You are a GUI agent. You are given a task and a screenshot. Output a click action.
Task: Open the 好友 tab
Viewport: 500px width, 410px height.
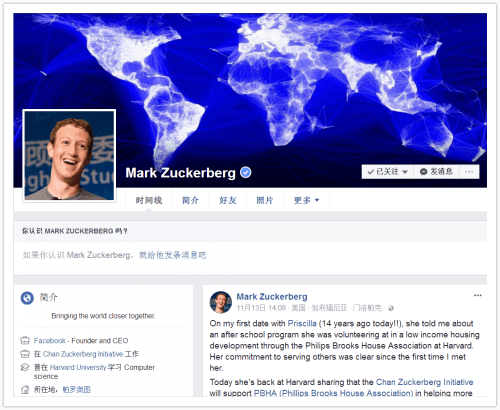(228, 200)
